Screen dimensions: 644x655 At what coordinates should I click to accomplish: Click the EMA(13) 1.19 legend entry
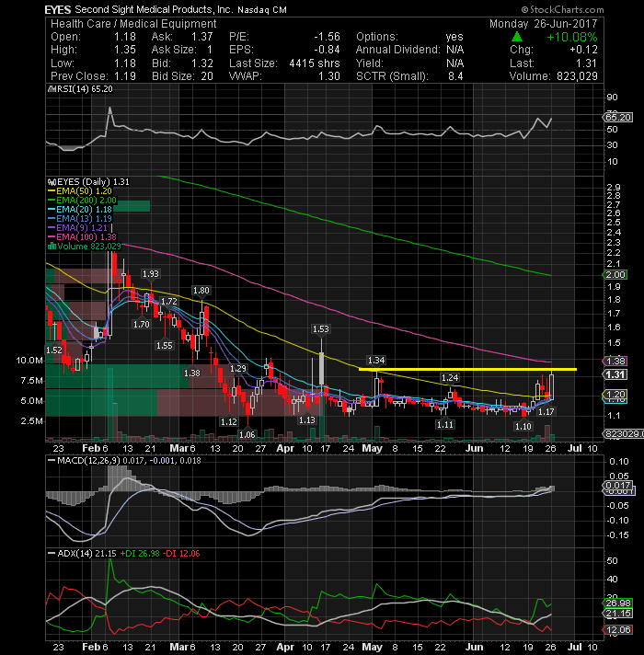click(80, 218)
